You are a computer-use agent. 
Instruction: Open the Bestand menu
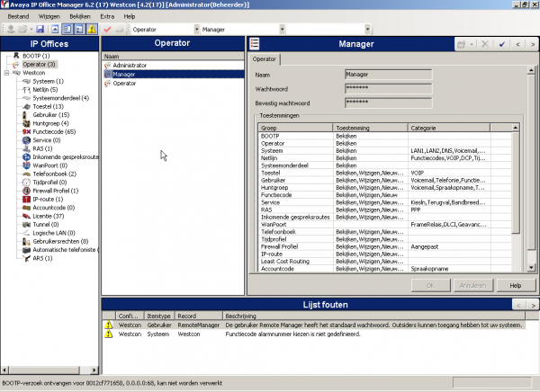pyautogui.click(x=18, y=16)
